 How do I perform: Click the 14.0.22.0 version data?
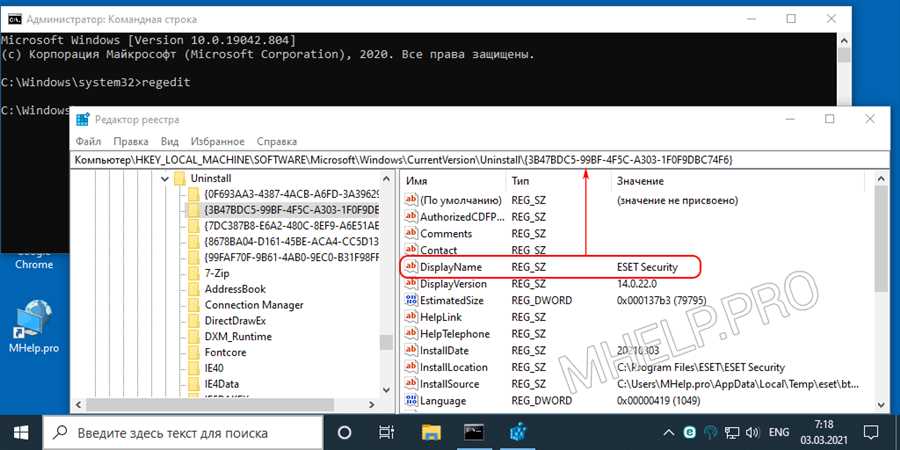coord(638,284)
